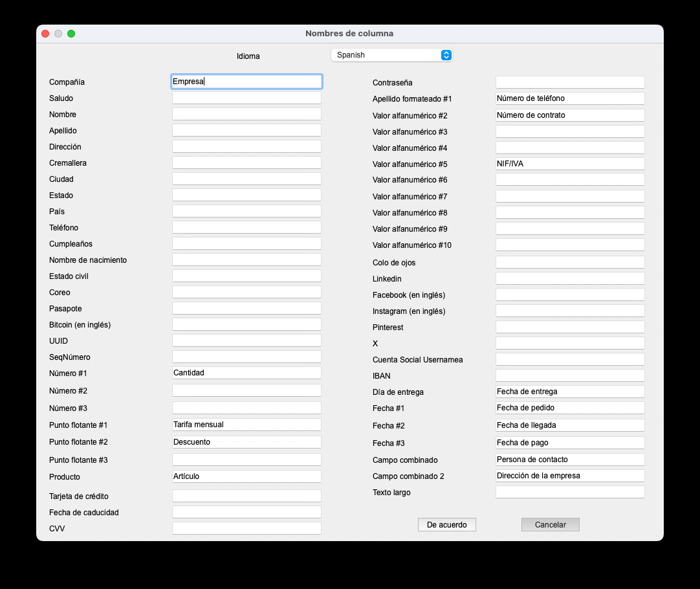Focus the Tarjeta de crédito field
700x589 pixels.
246,496
